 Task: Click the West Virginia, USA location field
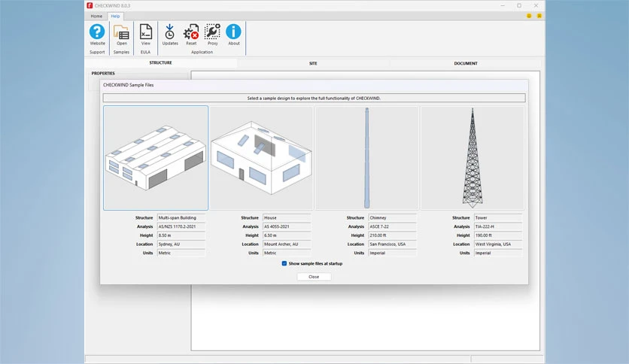click(498, 244)
